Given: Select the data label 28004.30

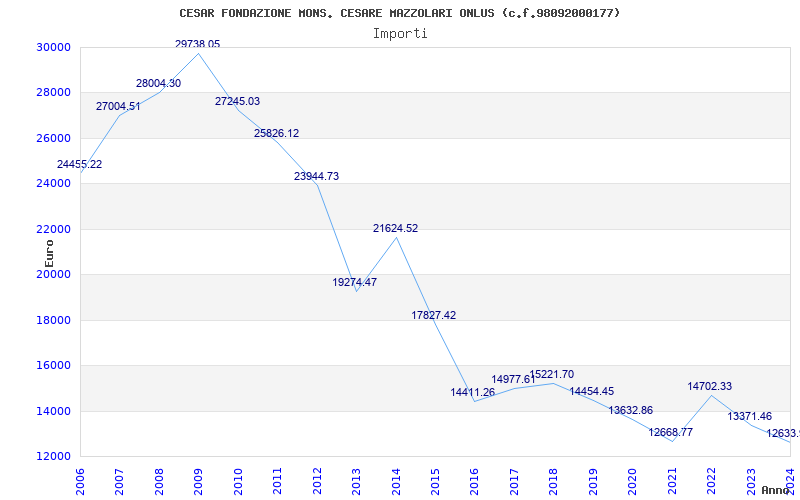Looking at the screenshot, I should click(x=158, y=83).
